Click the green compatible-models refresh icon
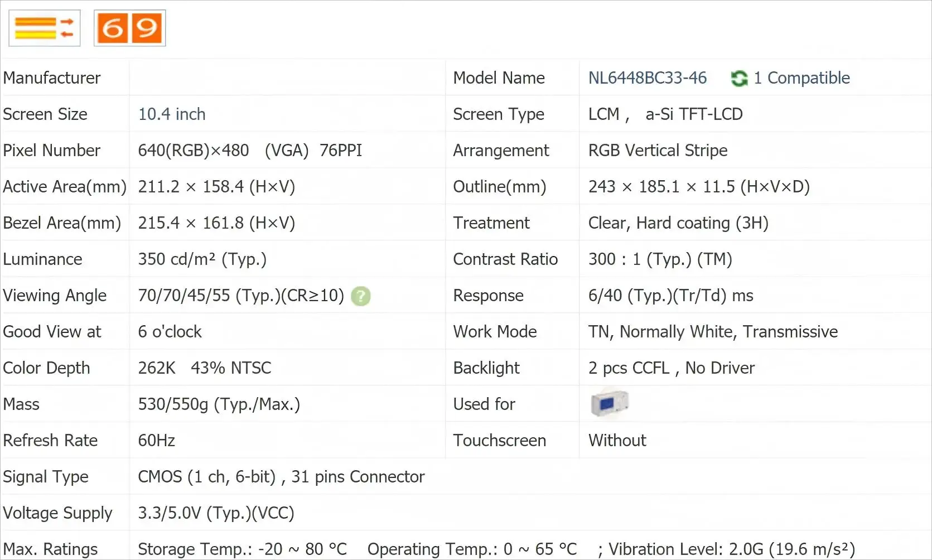Viewport: 932px width, 560px height. pos(739,79)
